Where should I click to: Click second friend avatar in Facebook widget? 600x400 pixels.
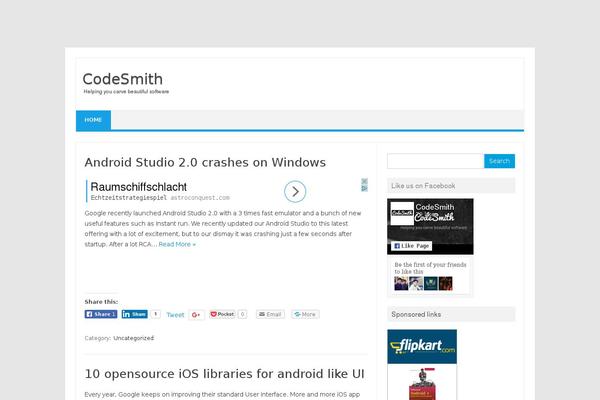tap(416, 284)
